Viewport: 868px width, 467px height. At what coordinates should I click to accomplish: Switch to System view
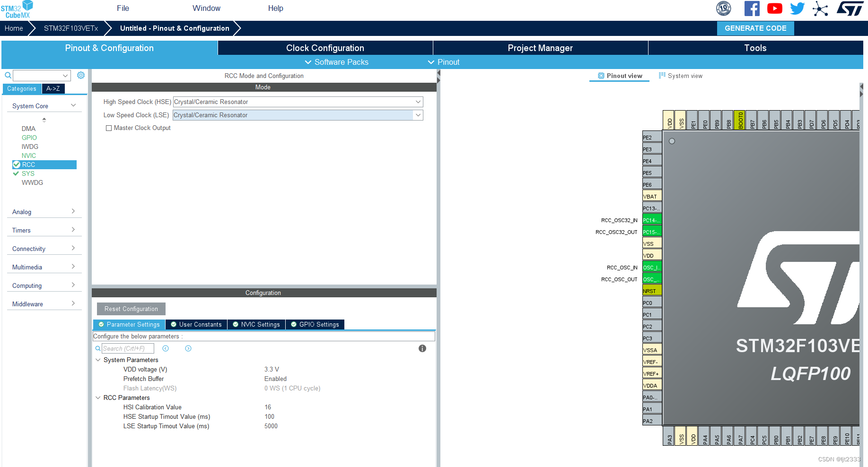coord(681,76)
